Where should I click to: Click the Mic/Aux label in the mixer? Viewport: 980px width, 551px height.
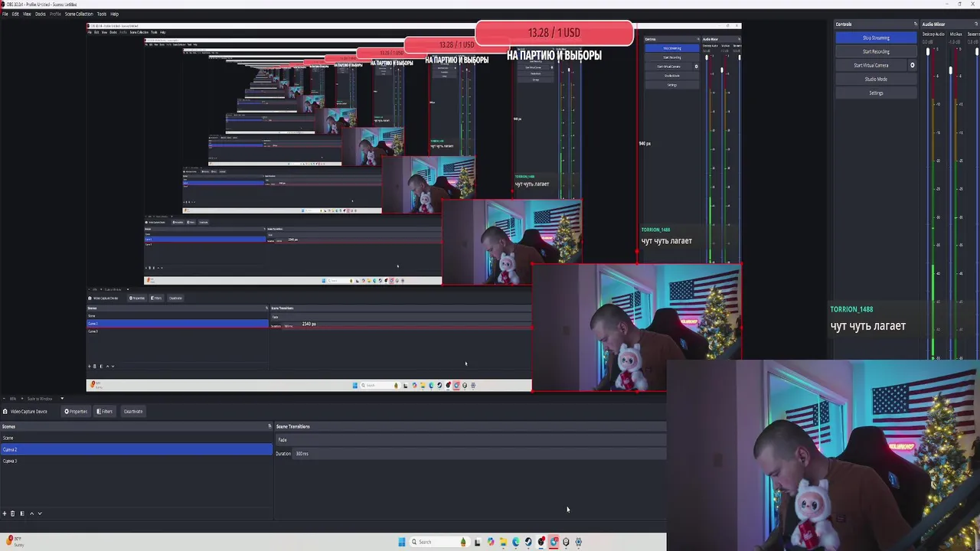[x=955, y=34]
